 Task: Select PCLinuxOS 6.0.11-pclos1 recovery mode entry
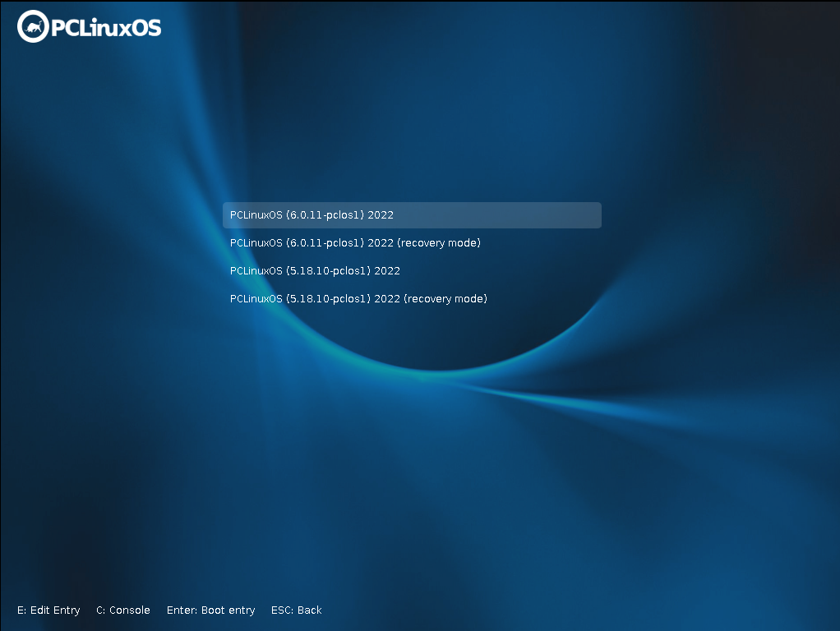[355, 243]
